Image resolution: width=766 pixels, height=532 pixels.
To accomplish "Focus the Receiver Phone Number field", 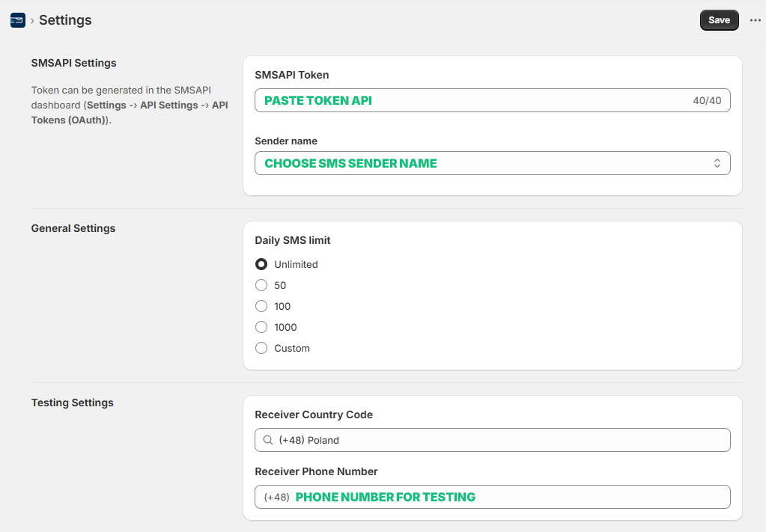I will (x=509, y=497).
